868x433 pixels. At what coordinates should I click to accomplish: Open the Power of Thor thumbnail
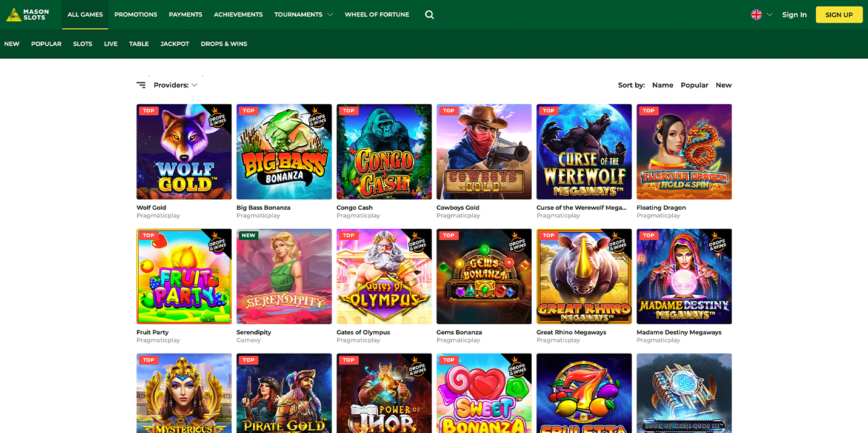384,393
